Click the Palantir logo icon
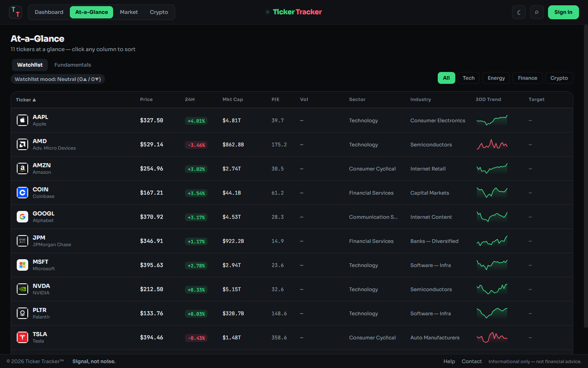The image size is (588, 368). pyautogui.click(x=22, y=313)
